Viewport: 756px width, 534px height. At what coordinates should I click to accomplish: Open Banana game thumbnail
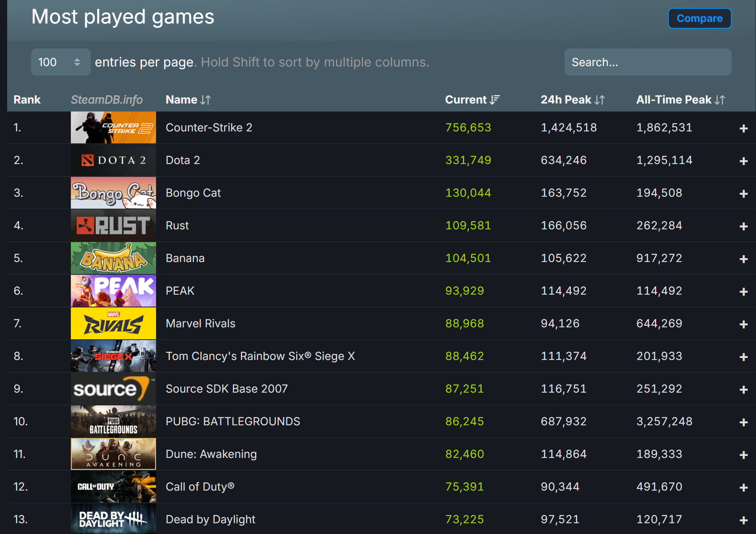(113, 258)
